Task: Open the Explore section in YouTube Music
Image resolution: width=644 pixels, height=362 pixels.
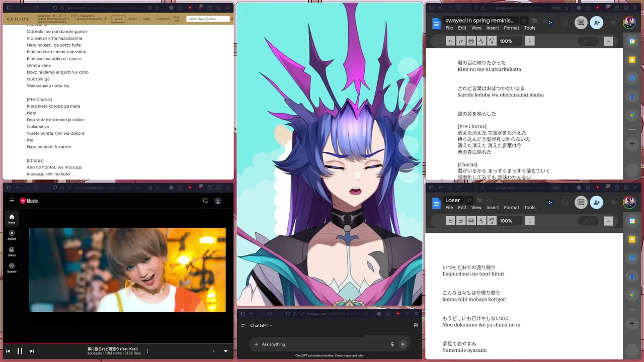Action: [x=12, y=235]
